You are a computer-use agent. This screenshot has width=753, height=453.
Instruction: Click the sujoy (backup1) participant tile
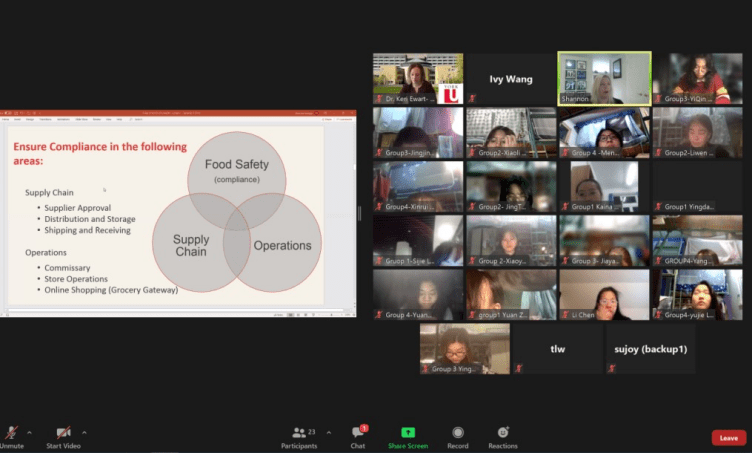pos(650,349)
